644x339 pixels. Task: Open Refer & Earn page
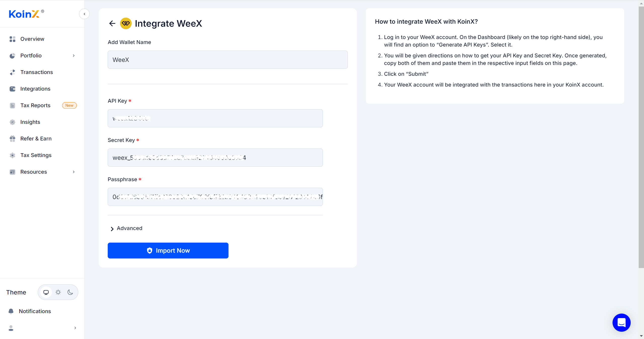tap(36, 139)
